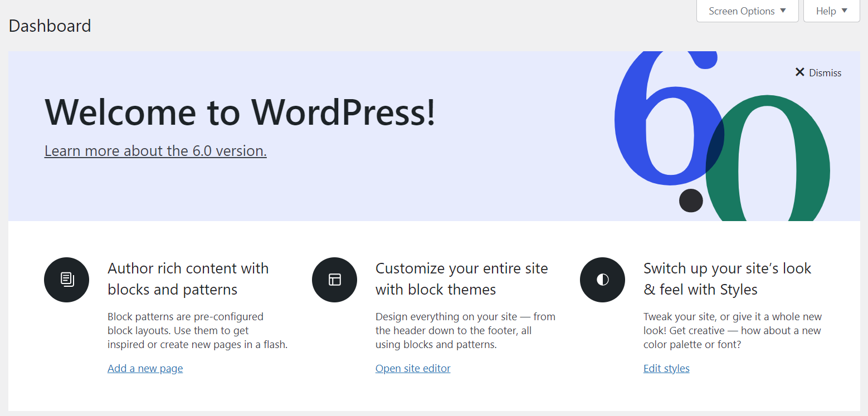The width and height of the screenshot is (868, 416).
Task: Click the X icon next to Dismiss
Action: [799, 72]
